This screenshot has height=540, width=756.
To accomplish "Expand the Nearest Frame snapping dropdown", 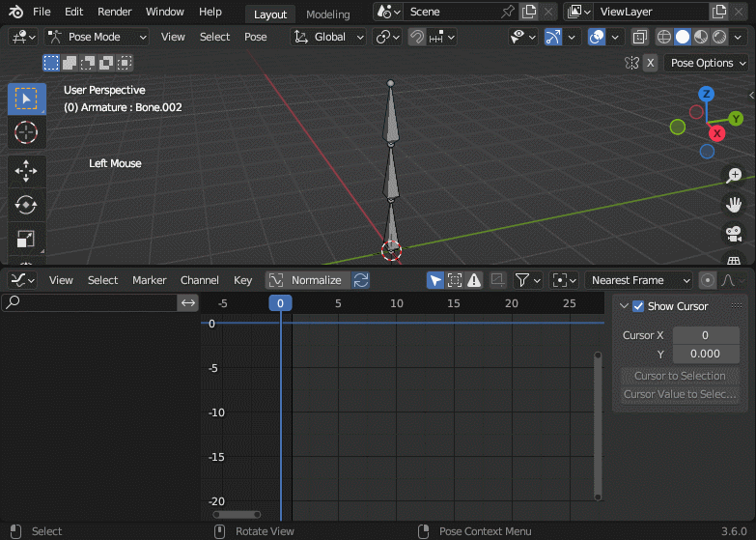I will click(639, 280).
